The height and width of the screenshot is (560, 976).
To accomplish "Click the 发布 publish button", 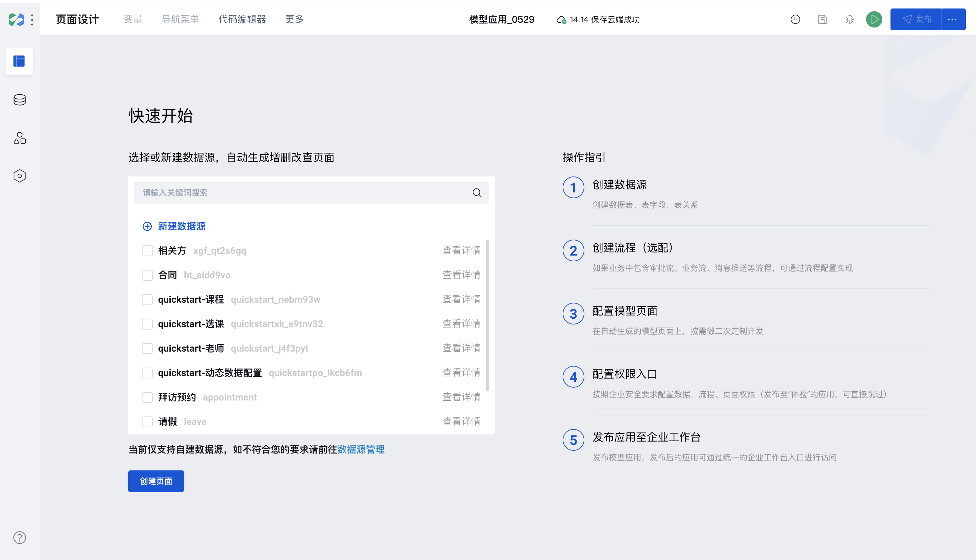I will point(916,19).
